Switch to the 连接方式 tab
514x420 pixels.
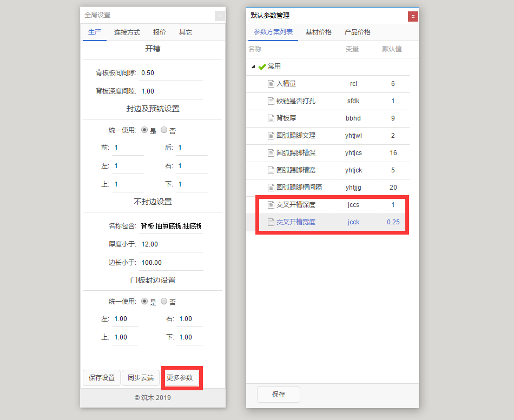127,32
